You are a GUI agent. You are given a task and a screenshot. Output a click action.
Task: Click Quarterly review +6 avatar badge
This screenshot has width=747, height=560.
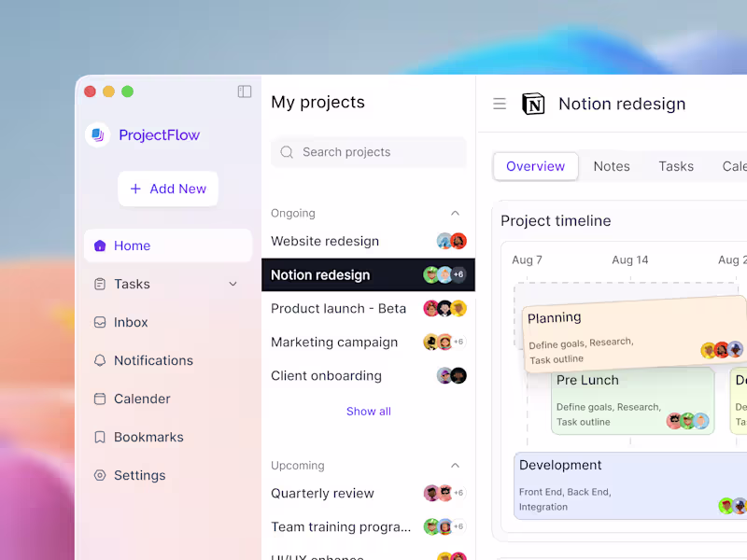(458, 493)
